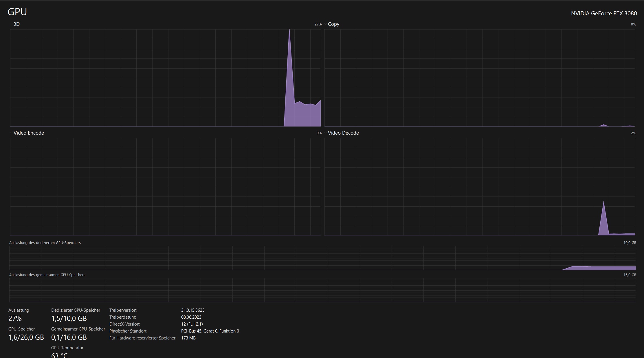Screen dimensions: 644x358
Task: Click the NVIDIA GeForce RTX 3080 label
Action: click(604, 13)
